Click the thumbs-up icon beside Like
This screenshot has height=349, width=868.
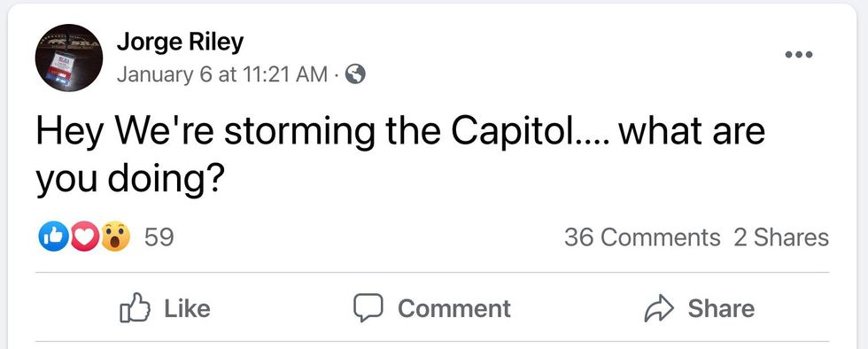click(x=135, y=308)
